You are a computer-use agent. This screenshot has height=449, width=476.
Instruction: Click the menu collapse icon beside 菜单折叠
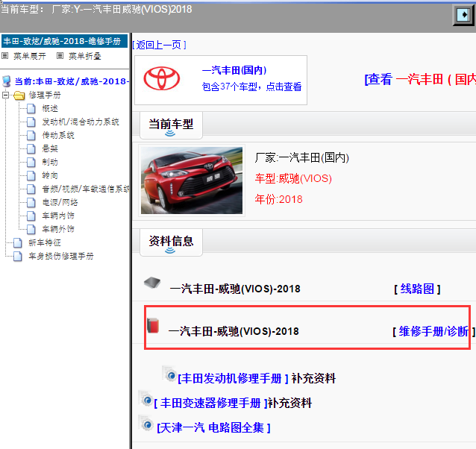(x=60, y=55)
